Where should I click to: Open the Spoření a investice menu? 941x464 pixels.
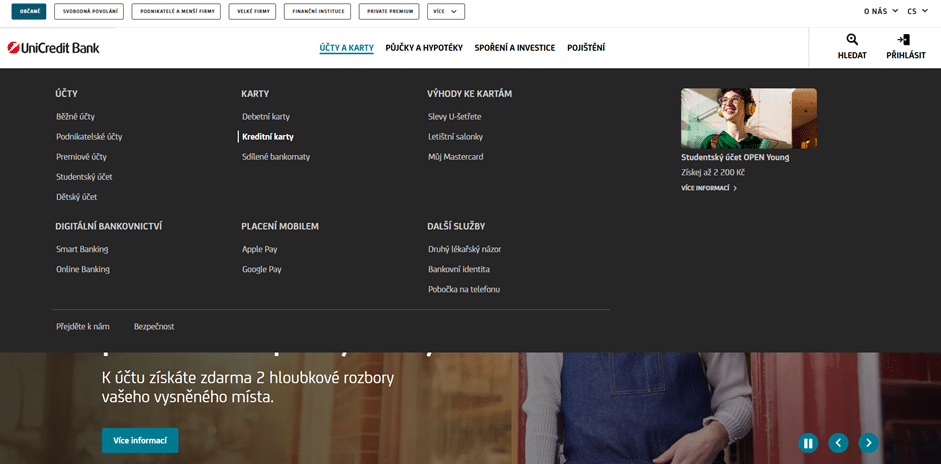[515, 48]
